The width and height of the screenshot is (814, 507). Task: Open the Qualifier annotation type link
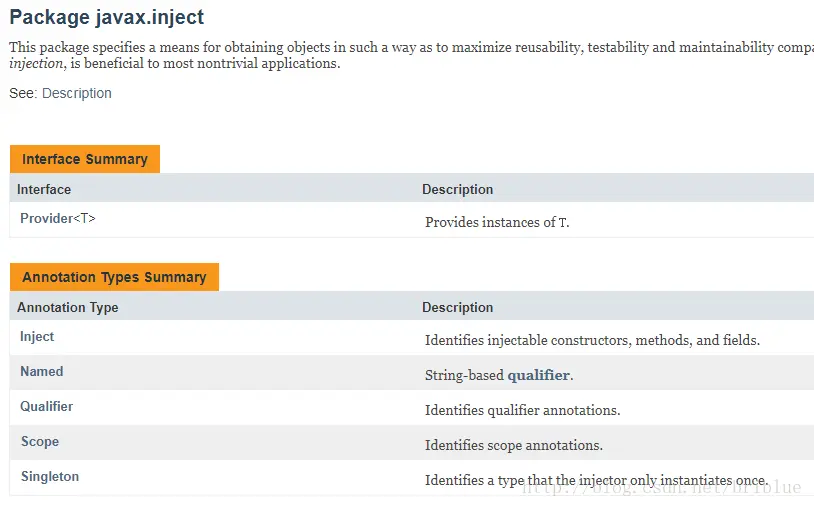pyautogui.click(x=46, y=407)
